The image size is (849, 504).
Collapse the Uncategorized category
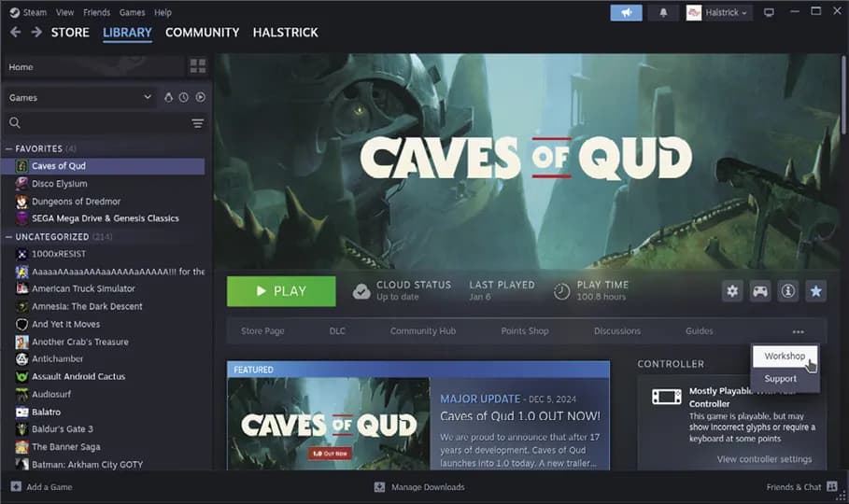(9, 237)
